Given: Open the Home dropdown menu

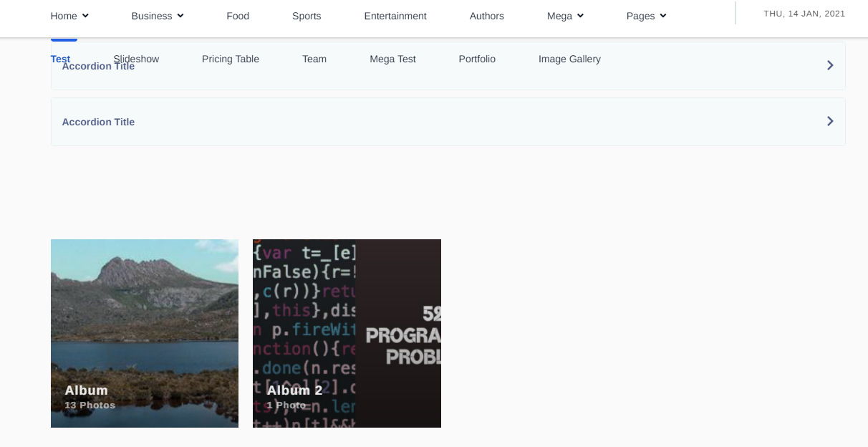Looking at the screenshot, I should (x=69, y=16).
